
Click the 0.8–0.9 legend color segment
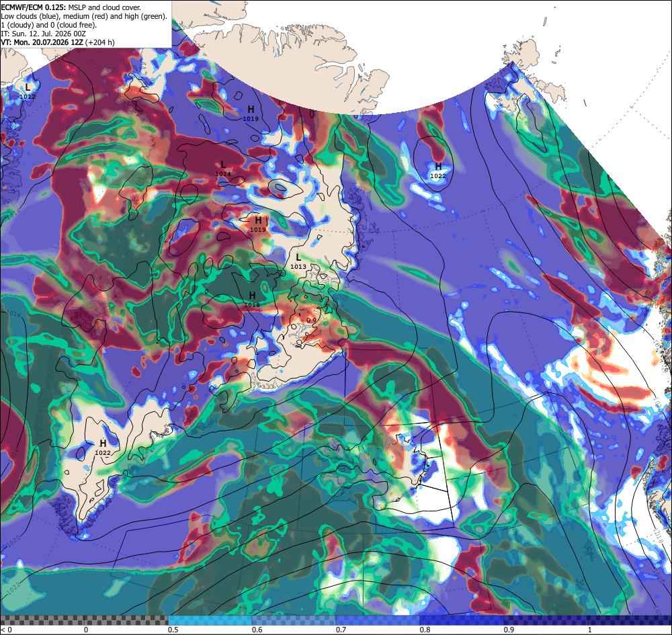pos(462,620)
